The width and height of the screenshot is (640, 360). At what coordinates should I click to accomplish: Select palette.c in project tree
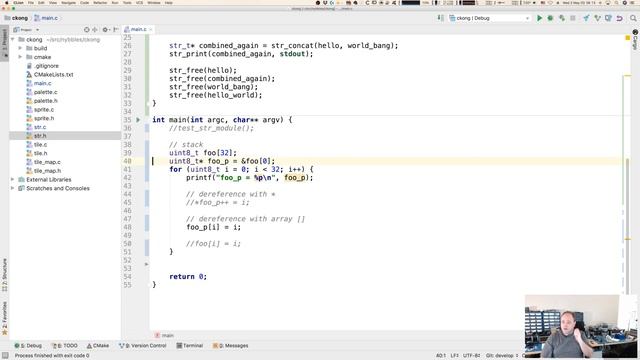coord(45,92)
